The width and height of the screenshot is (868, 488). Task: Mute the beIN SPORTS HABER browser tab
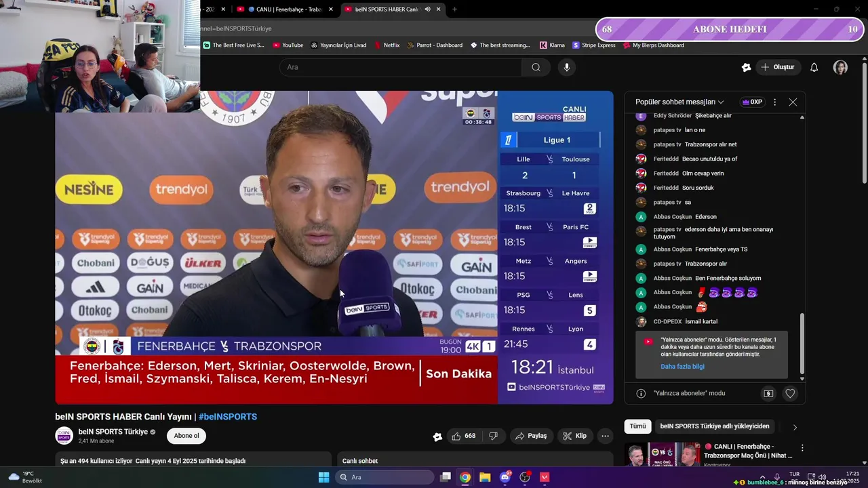point(427,9)
